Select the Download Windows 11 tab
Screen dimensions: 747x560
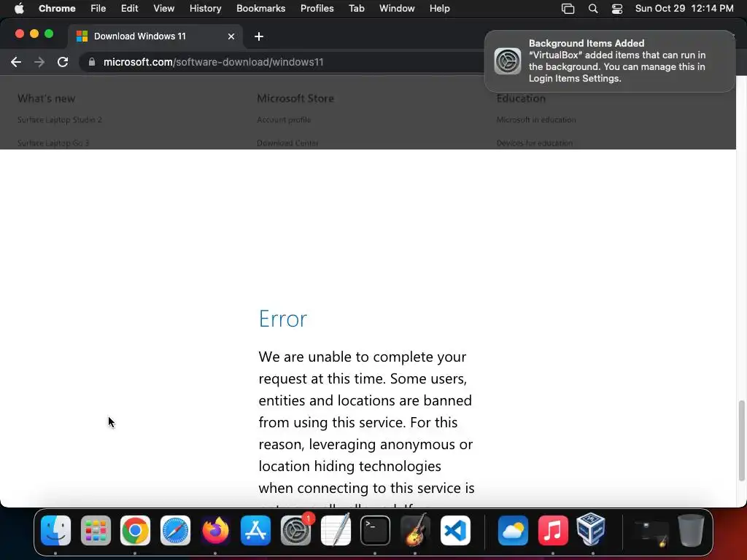coord(155,36)
